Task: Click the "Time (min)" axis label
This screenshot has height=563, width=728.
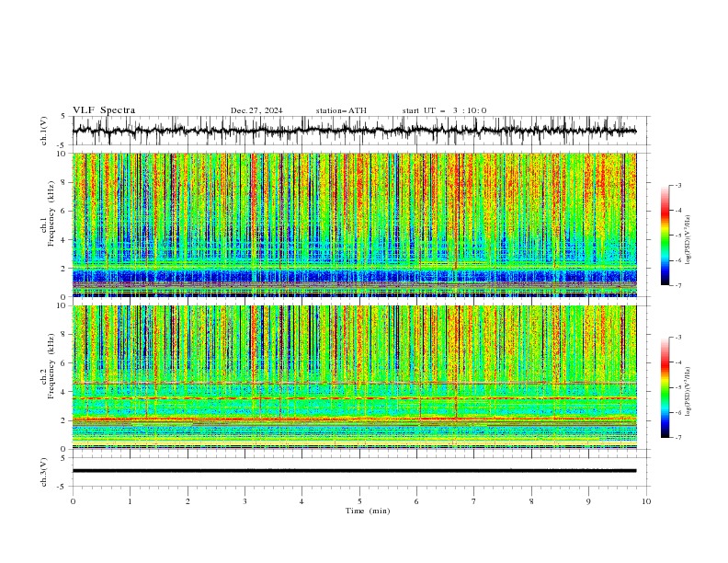Action: click(x=368, y=511)
